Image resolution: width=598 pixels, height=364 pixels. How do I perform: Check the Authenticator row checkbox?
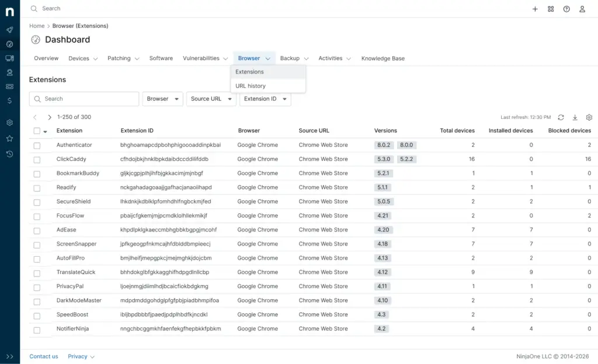37,145
